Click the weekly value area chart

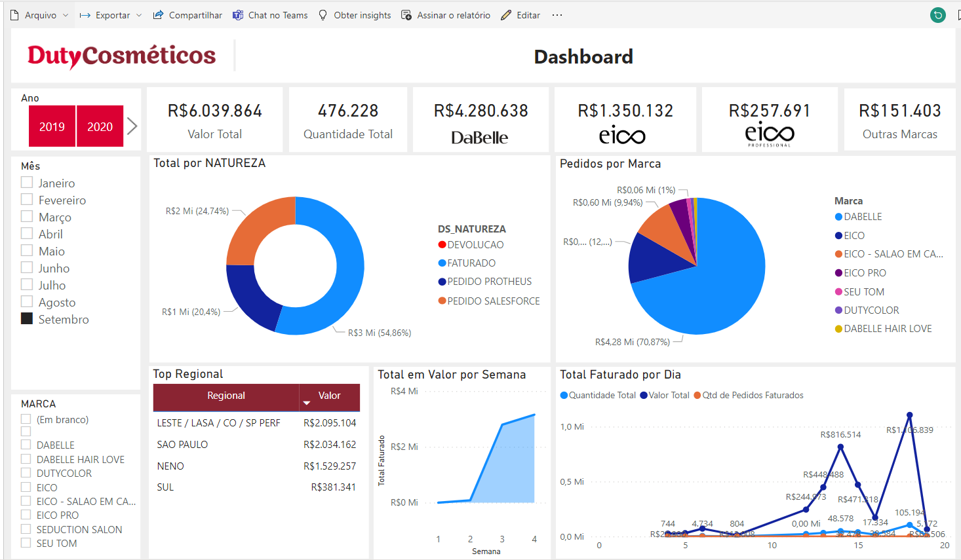pyautogui.click(x=487, y=458)
